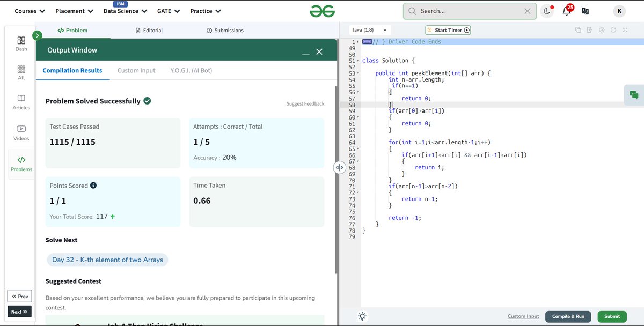Expand the Practice menu
The image size is (644, 326).
click(206, 11)
